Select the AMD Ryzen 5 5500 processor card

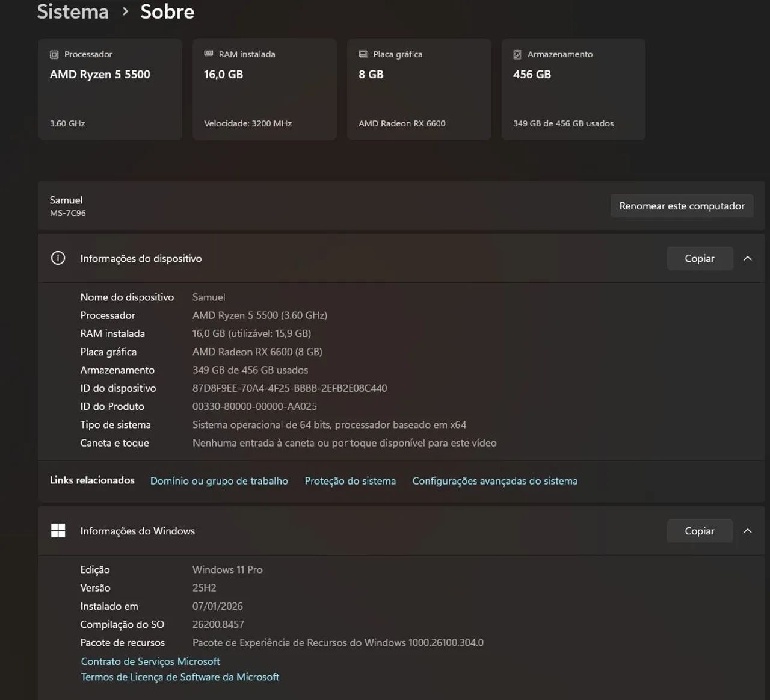pyautogui.click(x=110, y=89)
